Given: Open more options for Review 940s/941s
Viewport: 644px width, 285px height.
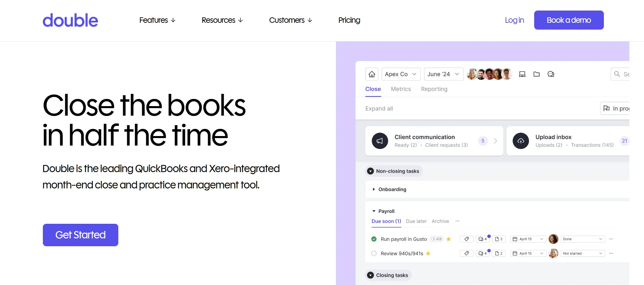Looking at the screenshot, I should (611, 253).
